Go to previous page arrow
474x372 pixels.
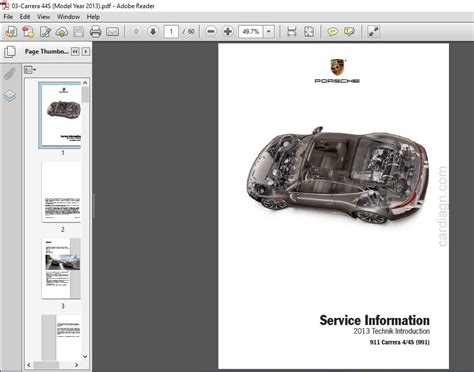click(136, 32)
